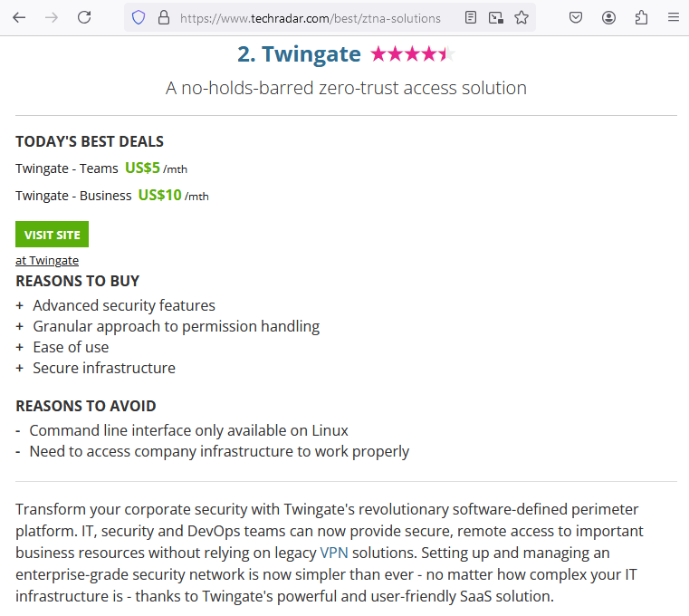The width and height of the screenshot is (689, 616).
Task: Toggle Reader View for this article
Action: click(x=471, y=17)
